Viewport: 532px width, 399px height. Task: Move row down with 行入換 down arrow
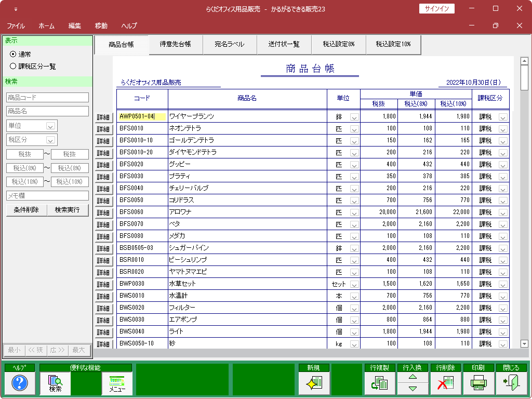(x=413, y=389)
